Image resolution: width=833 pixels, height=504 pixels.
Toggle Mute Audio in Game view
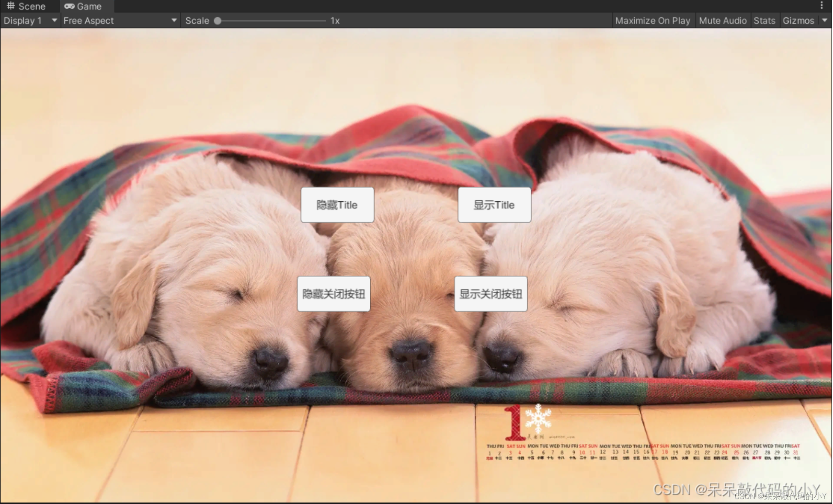[x=722, y=21]
